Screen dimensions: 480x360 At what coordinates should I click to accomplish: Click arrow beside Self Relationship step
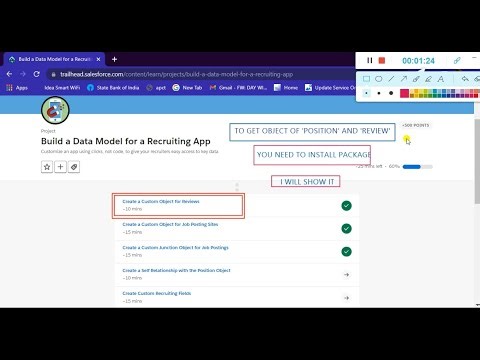click(347, 275)
